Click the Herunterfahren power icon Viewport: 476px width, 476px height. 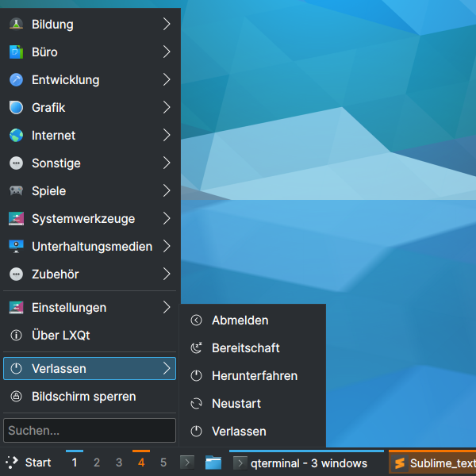[196, 376]
